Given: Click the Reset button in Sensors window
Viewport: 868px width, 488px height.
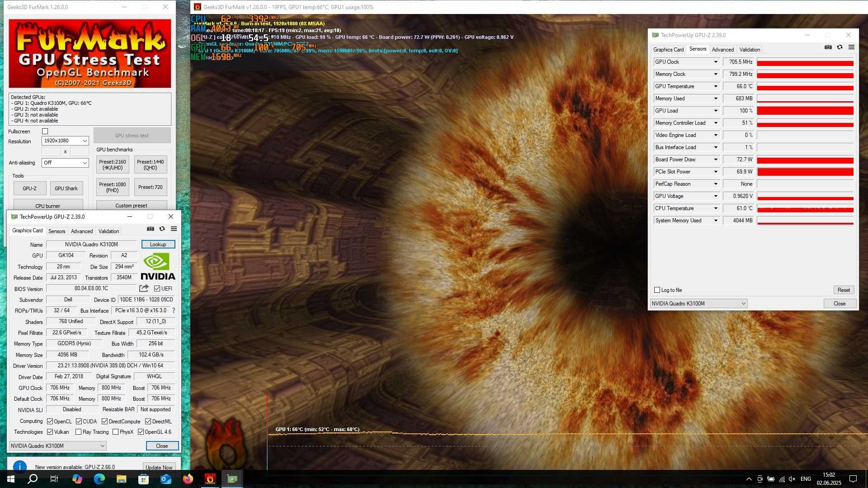Looking at the screenshot, I should pos(844,290).
